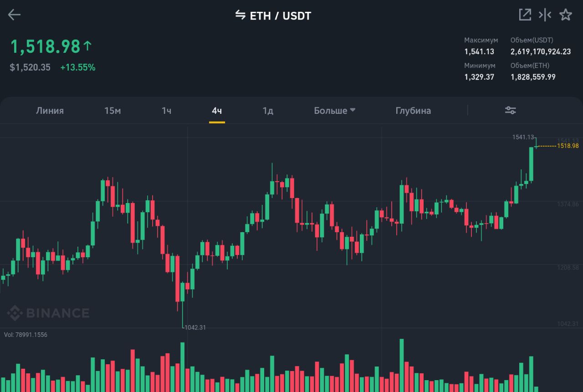This screenshot has width=583, height=392.
Task: Click the ETH / USDT pair title
Action: click(x=280, y=16)
